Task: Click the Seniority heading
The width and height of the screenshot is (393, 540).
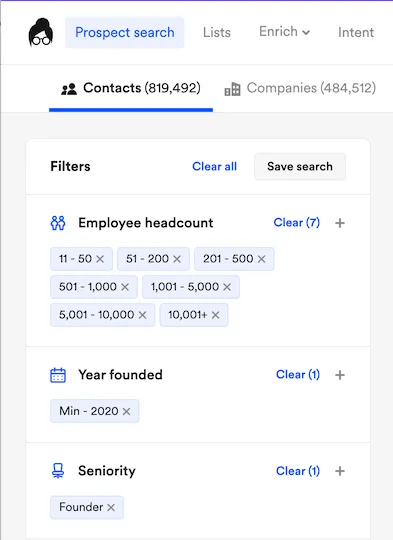Action: click(107, 471)
